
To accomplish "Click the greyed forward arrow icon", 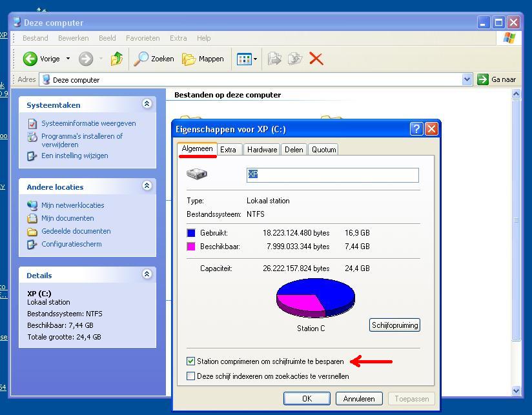I will coord(85,59).
